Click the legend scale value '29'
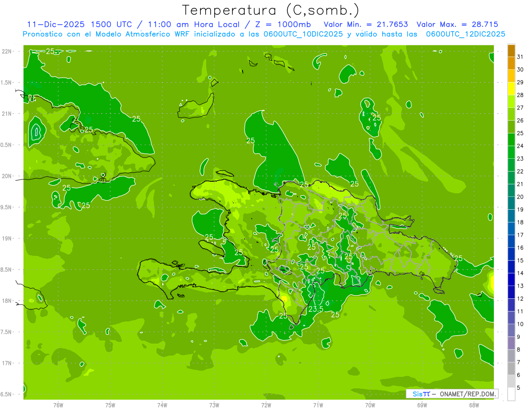Image resolution: width=532 pixels, height=411 pixels. coord(520,82)
